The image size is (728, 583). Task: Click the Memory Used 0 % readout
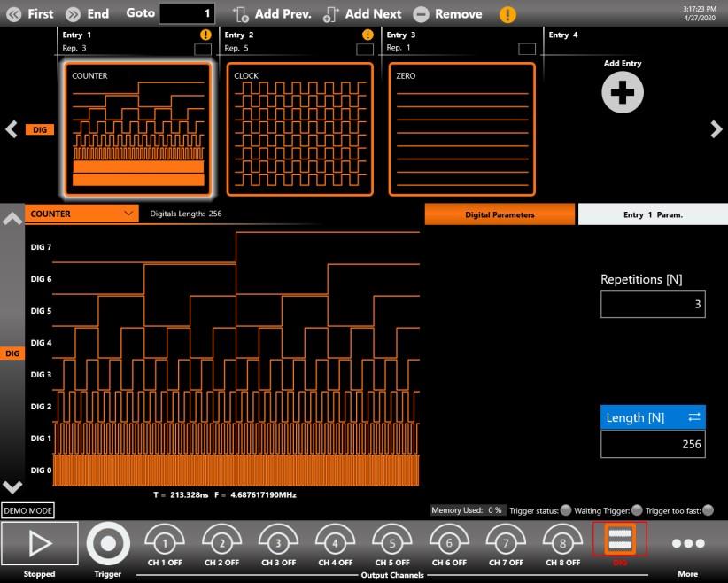point(467,510)
